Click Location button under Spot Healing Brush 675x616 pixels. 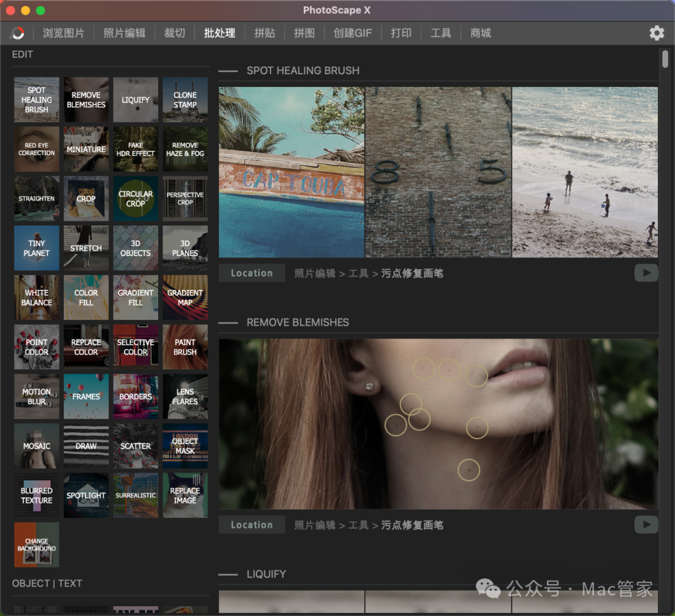click(251, 273)
